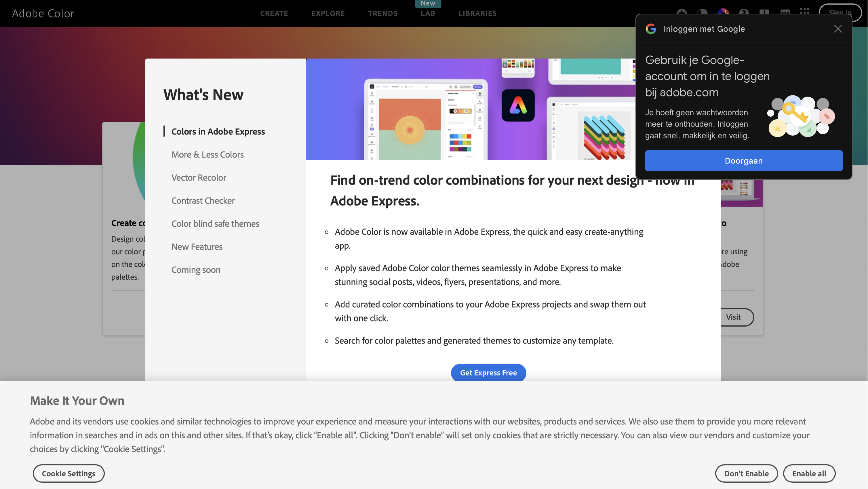Viewport: 868px width, 489px height.
Task: Open the chat bubble icon in header
Action: (785, 12)
